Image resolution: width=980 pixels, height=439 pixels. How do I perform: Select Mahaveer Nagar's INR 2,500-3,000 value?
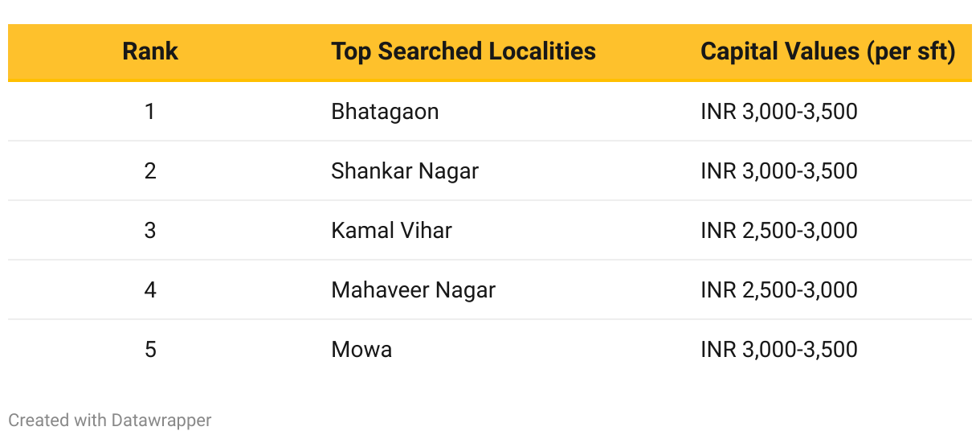coord(779,289)
